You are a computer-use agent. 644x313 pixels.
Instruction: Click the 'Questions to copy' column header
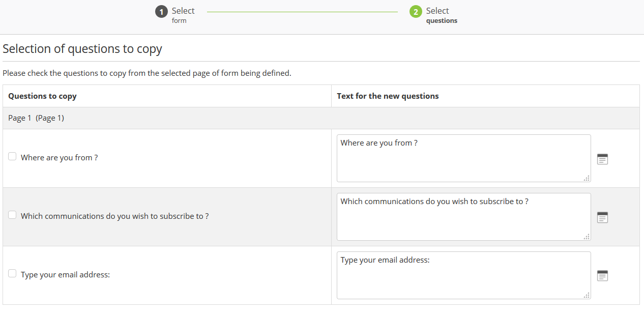[42, 96]
